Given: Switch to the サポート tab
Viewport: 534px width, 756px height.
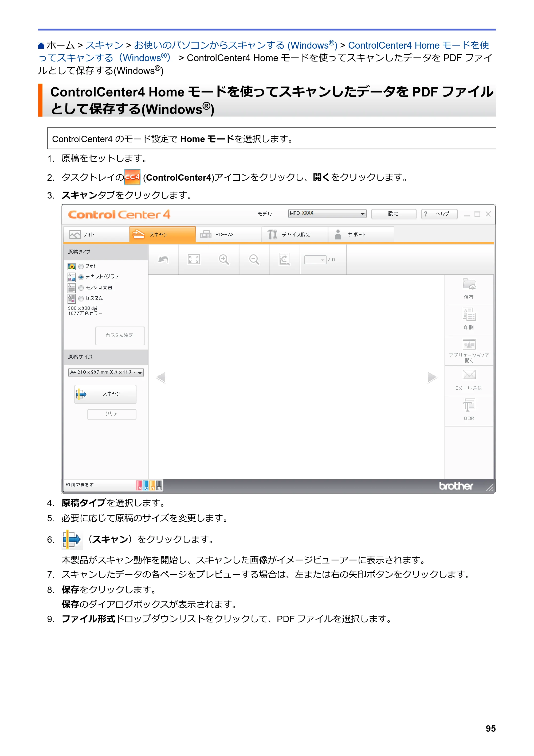Looking at the screenshot, I should click(x=361, y=234).
